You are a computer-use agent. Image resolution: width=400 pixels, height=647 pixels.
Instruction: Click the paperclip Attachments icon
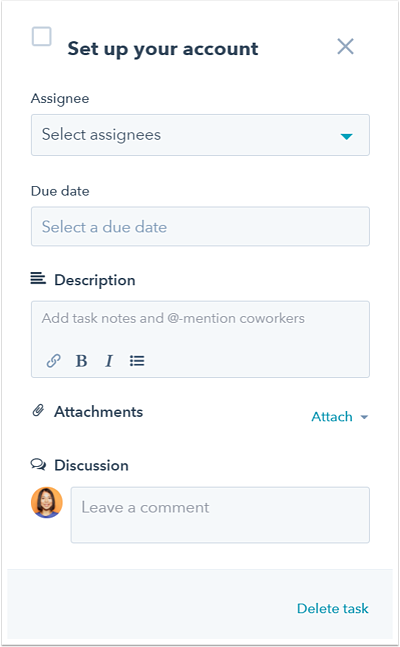pos(38,411)
